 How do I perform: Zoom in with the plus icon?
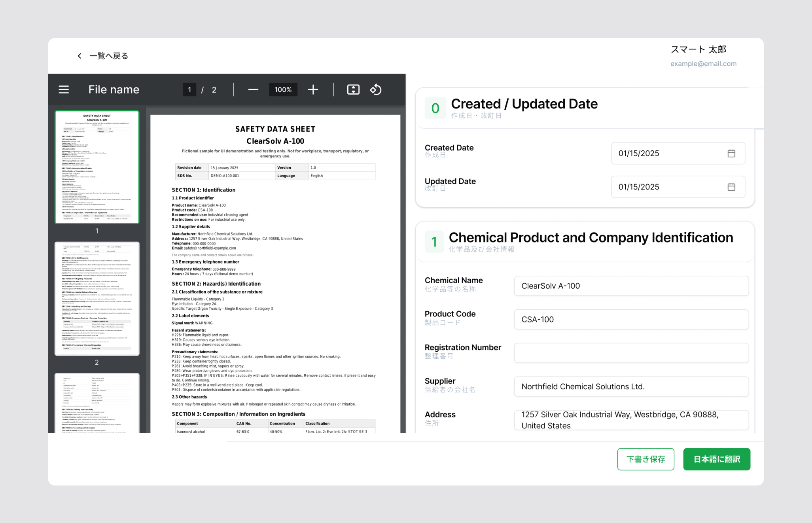point(313,90)
